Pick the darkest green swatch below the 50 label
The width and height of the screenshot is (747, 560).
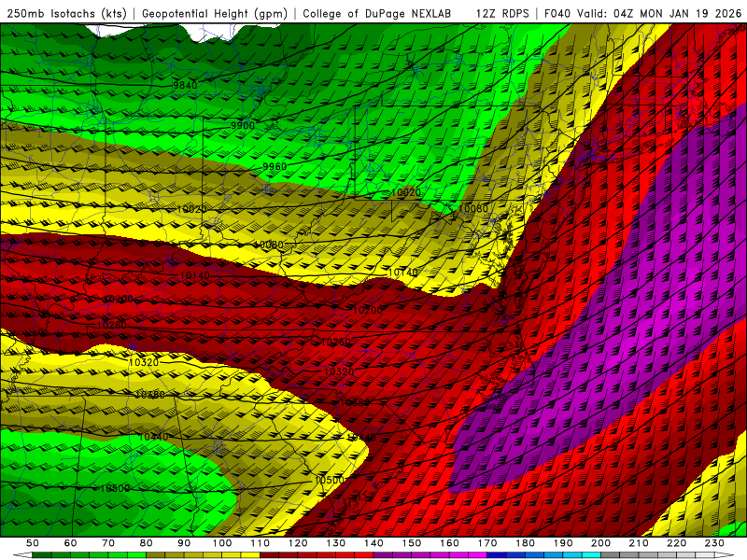point(42,555)
